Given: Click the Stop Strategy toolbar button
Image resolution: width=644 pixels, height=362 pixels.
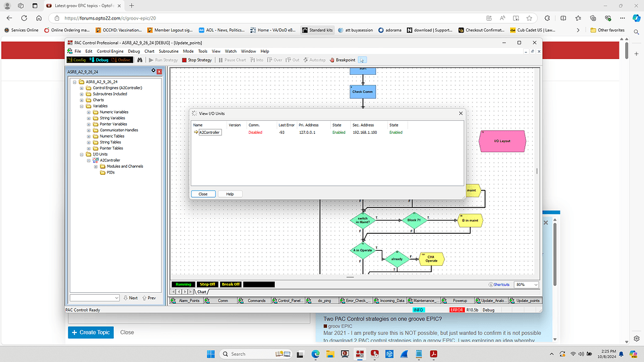Looking at the screenshot, I should pos(197,60).
